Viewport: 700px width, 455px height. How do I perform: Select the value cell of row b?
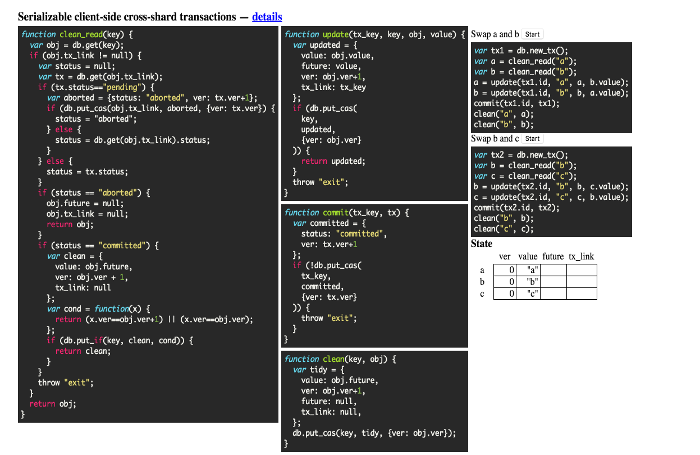click(x=529, y=282)
